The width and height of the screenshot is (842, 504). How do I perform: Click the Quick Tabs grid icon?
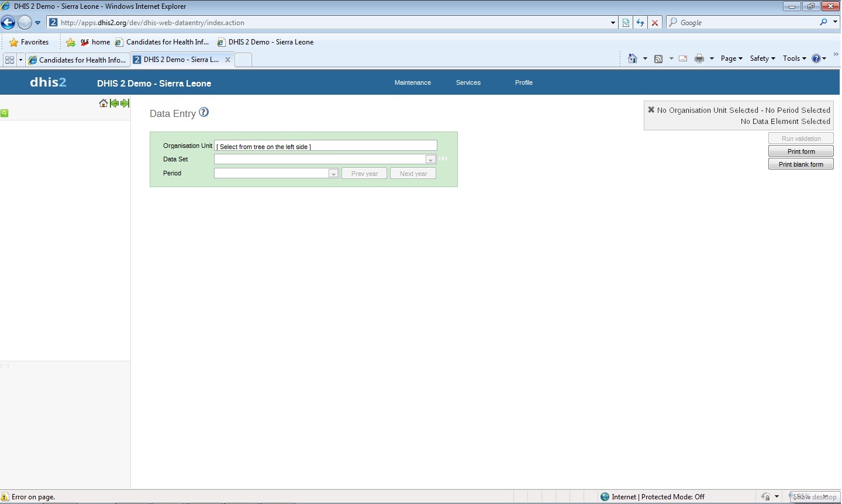[x=9, y=60]
